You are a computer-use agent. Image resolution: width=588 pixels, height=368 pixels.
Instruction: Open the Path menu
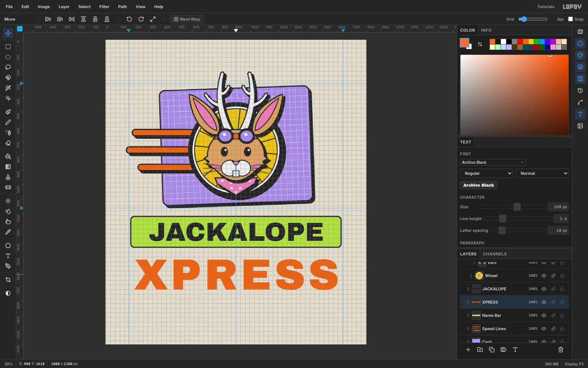coord(122,7)
